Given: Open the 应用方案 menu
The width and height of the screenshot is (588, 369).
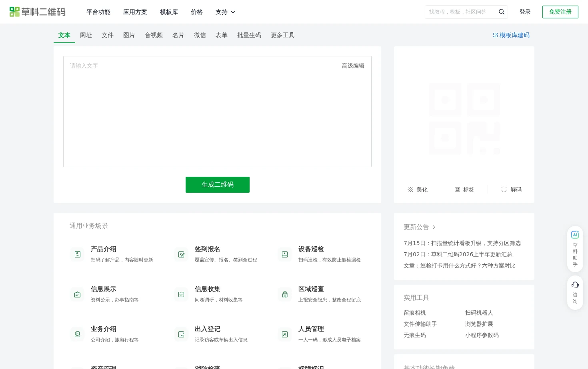Looking at the screenshot, I should pos(135,12).
